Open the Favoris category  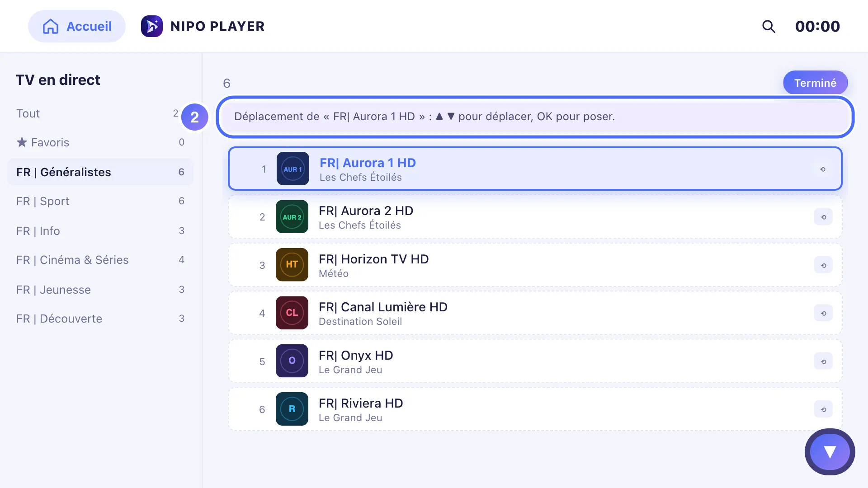[x=100, y=142]
